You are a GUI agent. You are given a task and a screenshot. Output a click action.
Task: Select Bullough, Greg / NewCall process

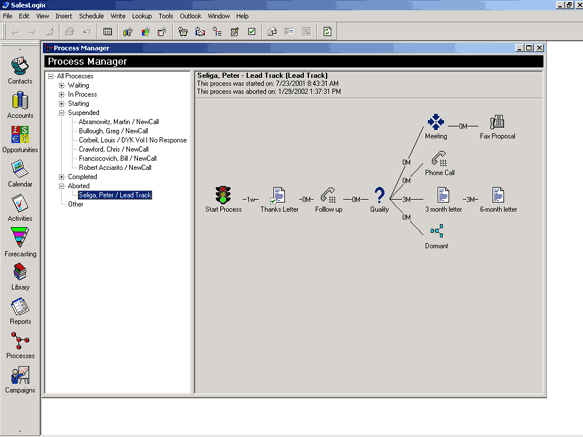pyautogui.click(x=113, y=131)
